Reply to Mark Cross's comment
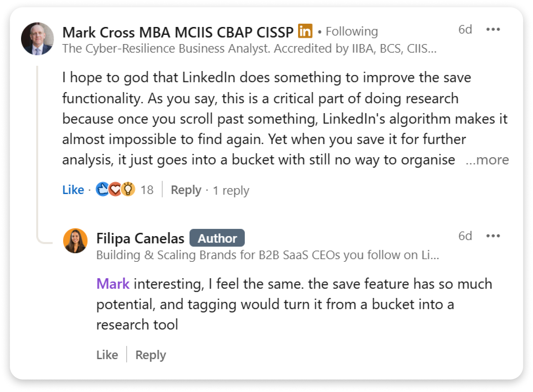Viewport: 533px width, 392px height. (186, 190)
